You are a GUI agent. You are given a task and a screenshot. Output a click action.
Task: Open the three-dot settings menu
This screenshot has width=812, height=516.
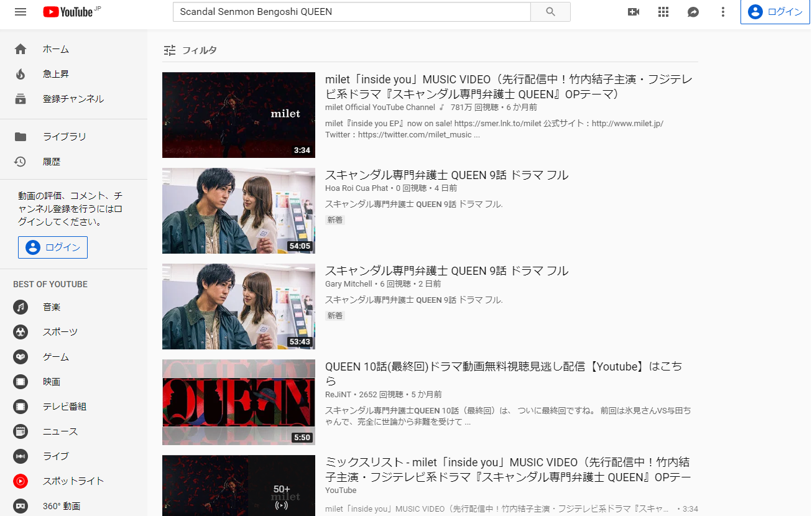pos(722,12)
